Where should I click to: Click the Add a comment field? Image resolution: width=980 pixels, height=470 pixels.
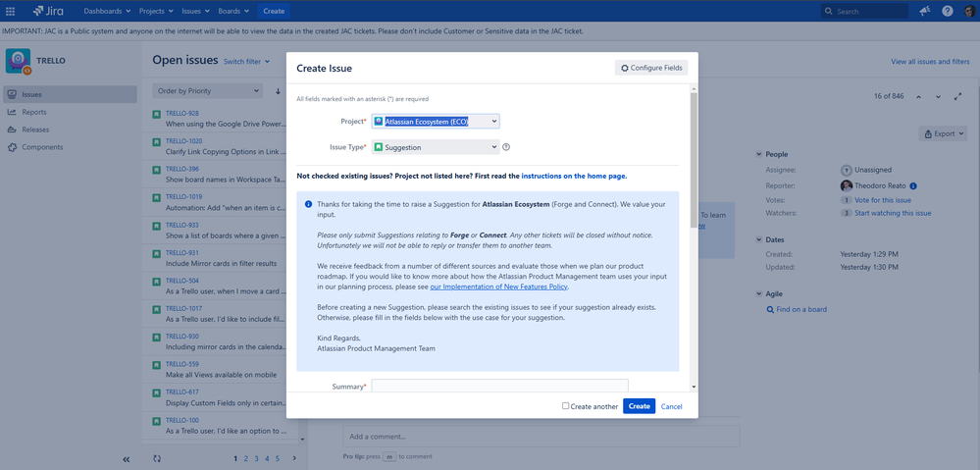tap(541, 437)
